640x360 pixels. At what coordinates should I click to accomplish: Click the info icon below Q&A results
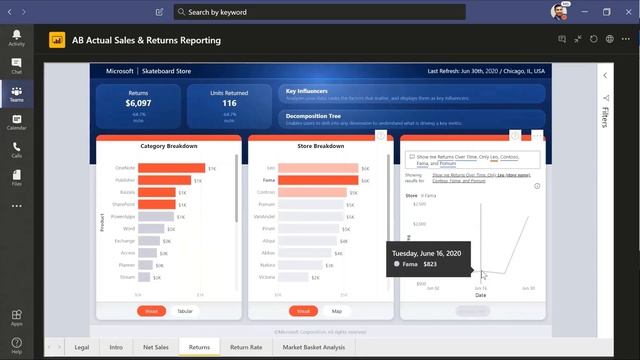537,186
